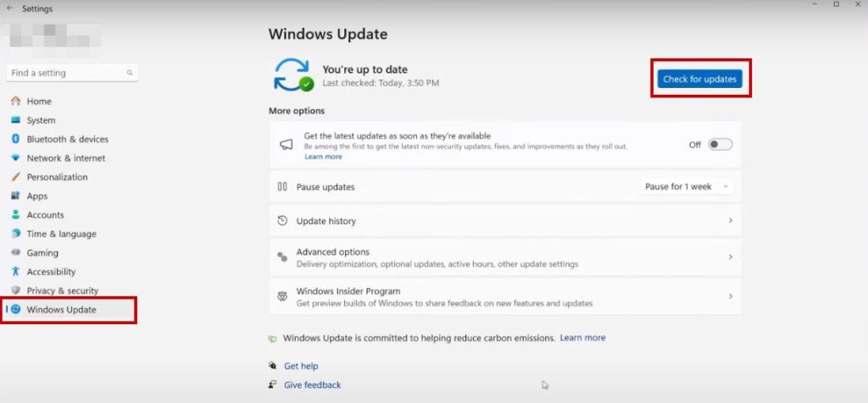Select Personalization in sidebar
The height and width of the screenshot is (403, 868).
pos(57,177)
